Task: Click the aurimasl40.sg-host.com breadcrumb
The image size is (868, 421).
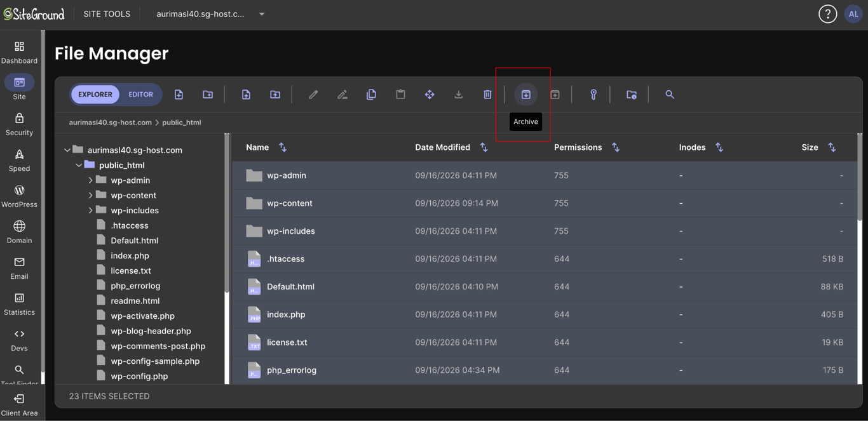Action: [111, 123]
